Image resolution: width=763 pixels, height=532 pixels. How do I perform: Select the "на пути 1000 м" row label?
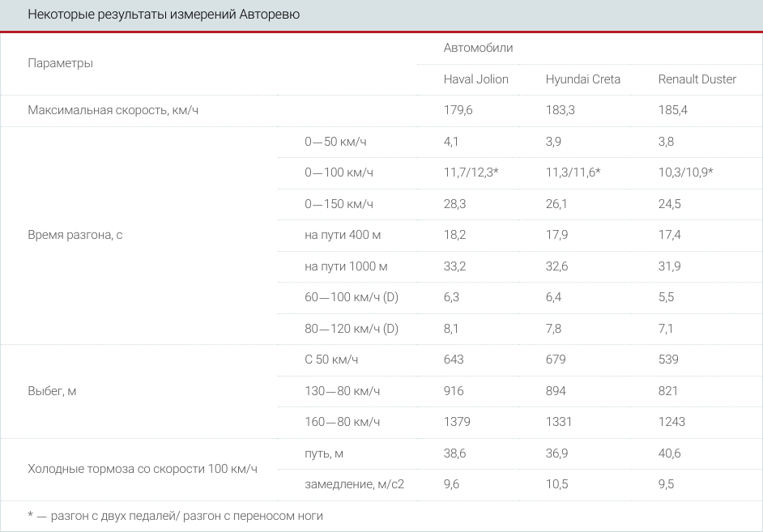(346, 266)
